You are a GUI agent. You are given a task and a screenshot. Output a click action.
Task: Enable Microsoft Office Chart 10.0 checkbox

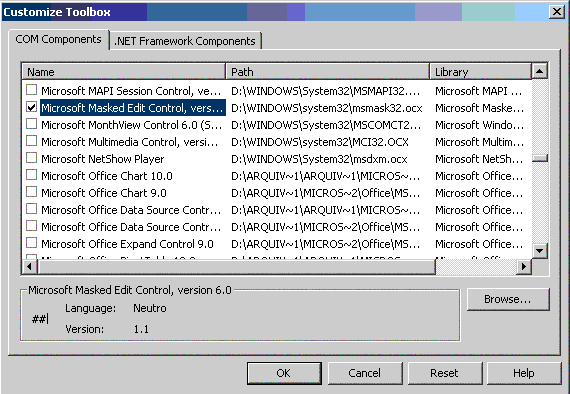pyautogui.click(x=32, y=175)
